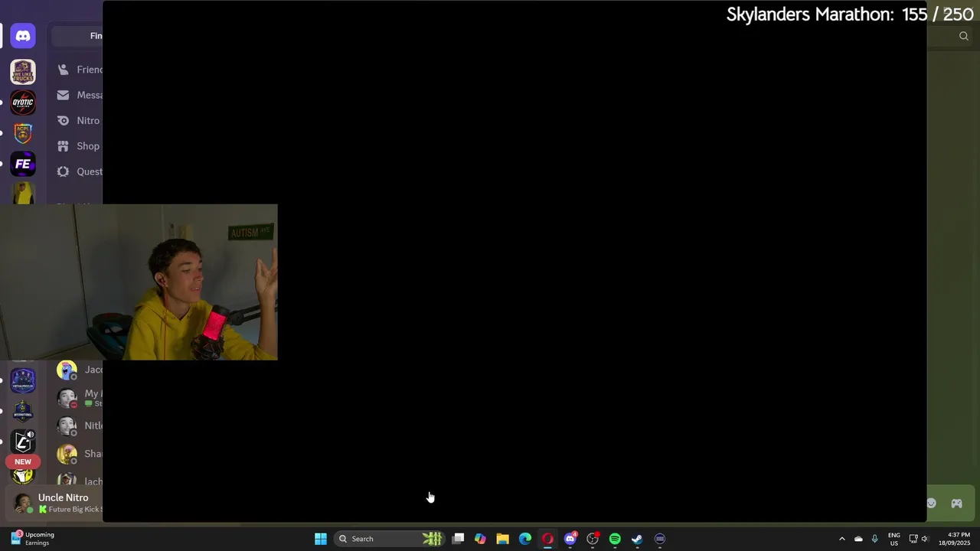Image resolution: width=980 pixels, height=551 pixels.
Task: Open the Qyotic Gaming server icon
Action: pyautogui.click(x=23, y=103)
